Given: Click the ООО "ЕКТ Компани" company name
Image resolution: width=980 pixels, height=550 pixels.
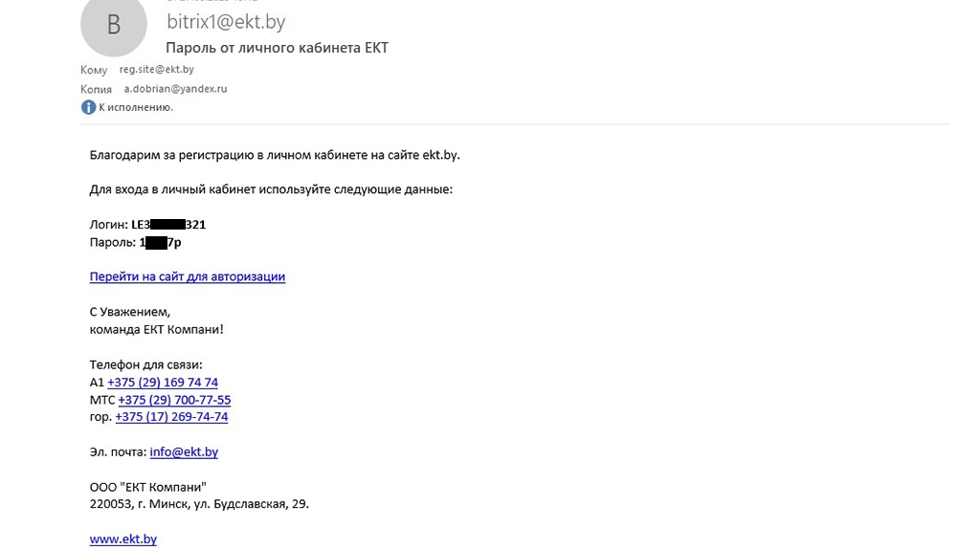Looking at the screenshot, I should tap(148, 487).
